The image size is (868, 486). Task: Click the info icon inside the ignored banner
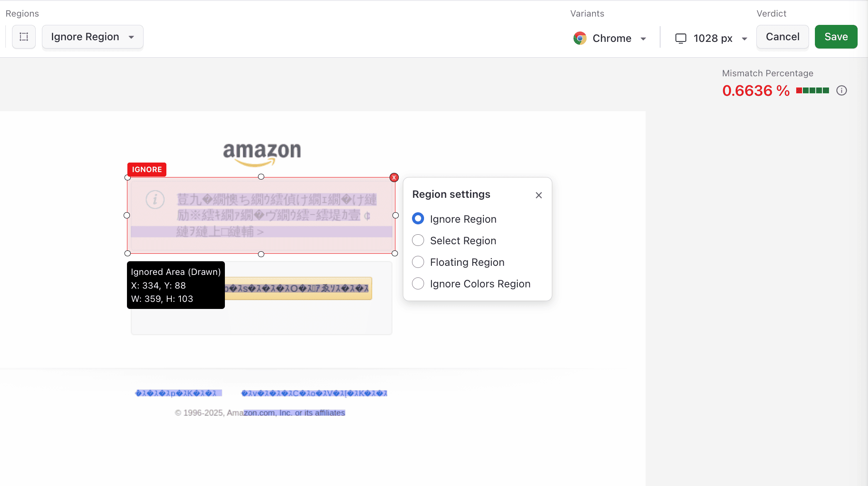[x=155, y=199]
